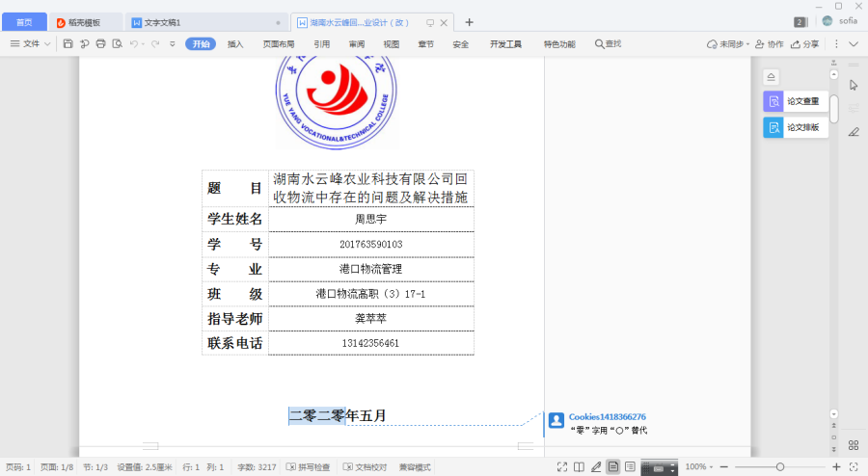The image size is (868, 476).
Task: Click the 协作 collaborate icon
Action: click(770, 43)
